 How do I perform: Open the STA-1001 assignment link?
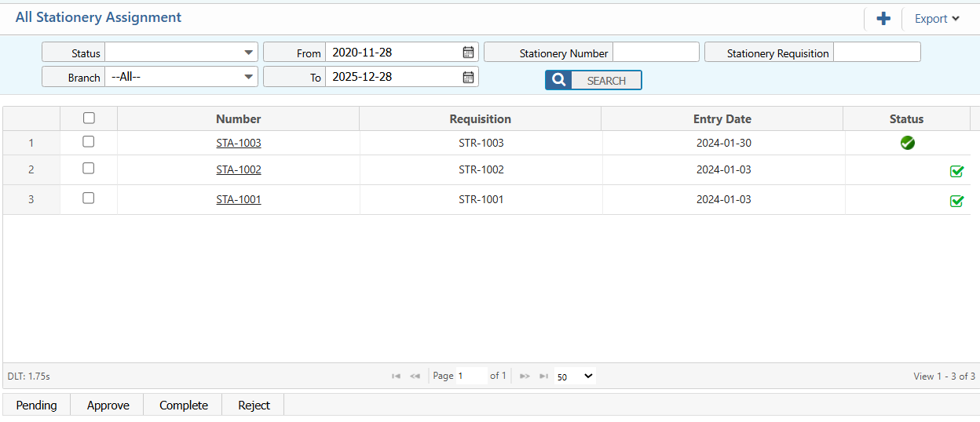coord(239,199)
